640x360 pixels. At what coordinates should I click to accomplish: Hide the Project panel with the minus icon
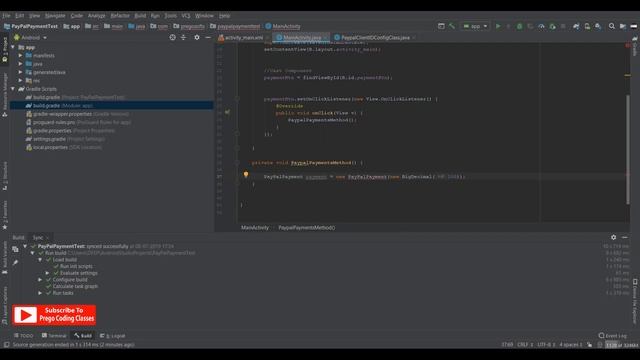click(208, 37)
